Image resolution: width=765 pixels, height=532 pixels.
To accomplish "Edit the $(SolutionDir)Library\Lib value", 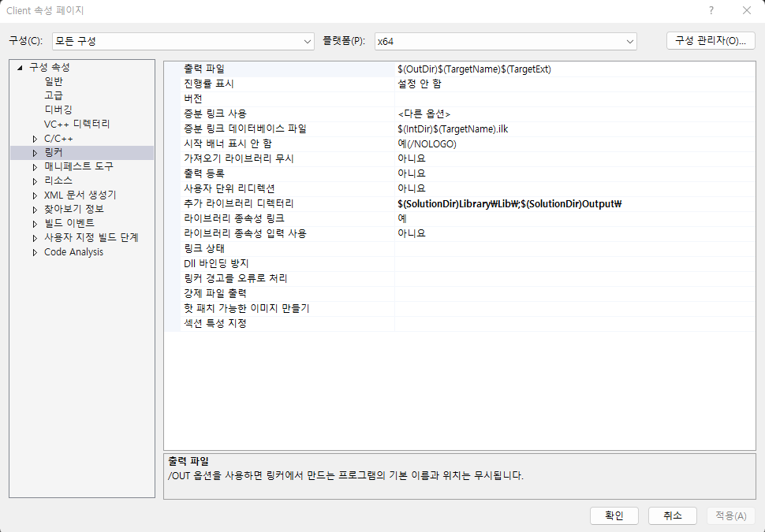I will tap(509, 204).
